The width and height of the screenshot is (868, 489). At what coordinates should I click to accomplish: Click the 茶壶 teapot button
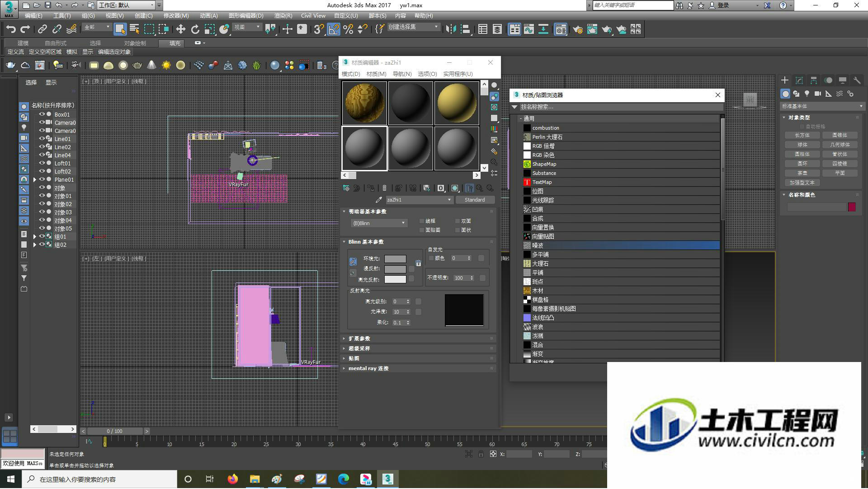pyautogui.click(x=802, y=174)
